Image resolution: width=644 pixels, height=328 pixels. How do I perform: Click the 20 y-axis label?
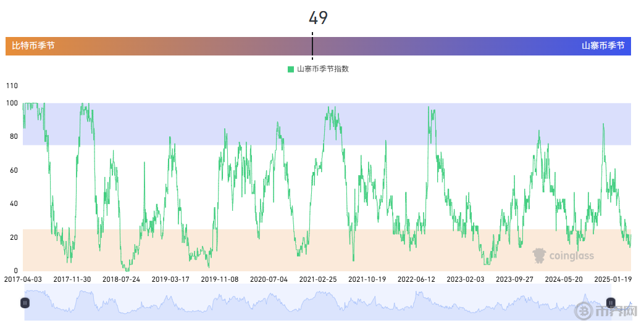[x=14, y=237]
